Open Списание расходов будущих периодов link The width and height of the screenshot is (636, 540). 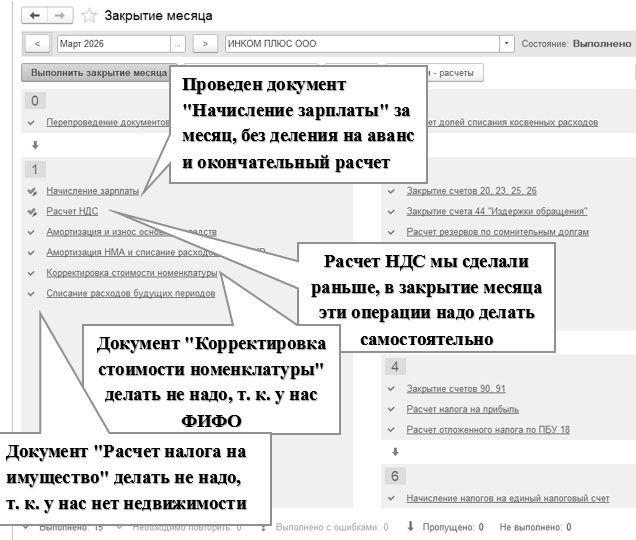(131, 293)
